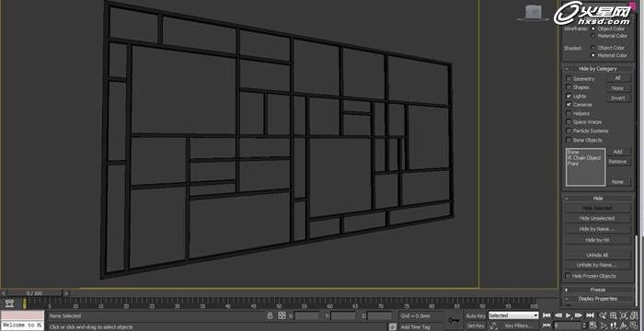
Task: Play the animation
Action: (x=569, y=315)
